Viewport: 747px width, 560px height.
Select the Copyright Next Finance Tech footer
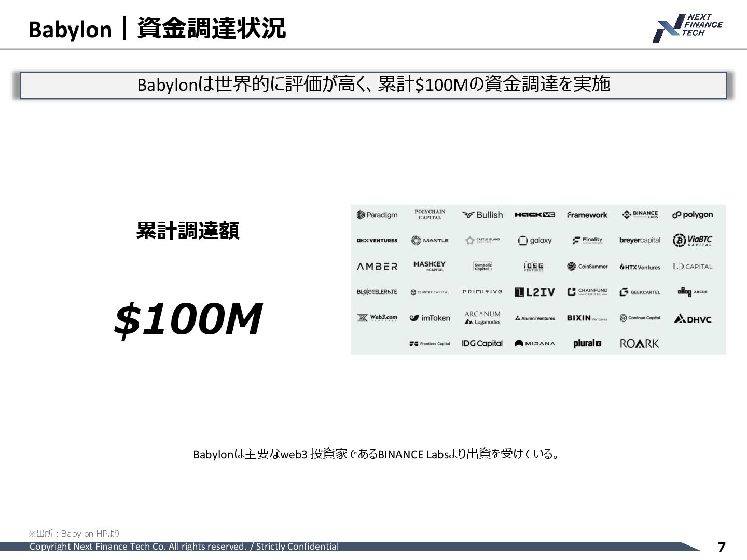[x=184, y=547]
